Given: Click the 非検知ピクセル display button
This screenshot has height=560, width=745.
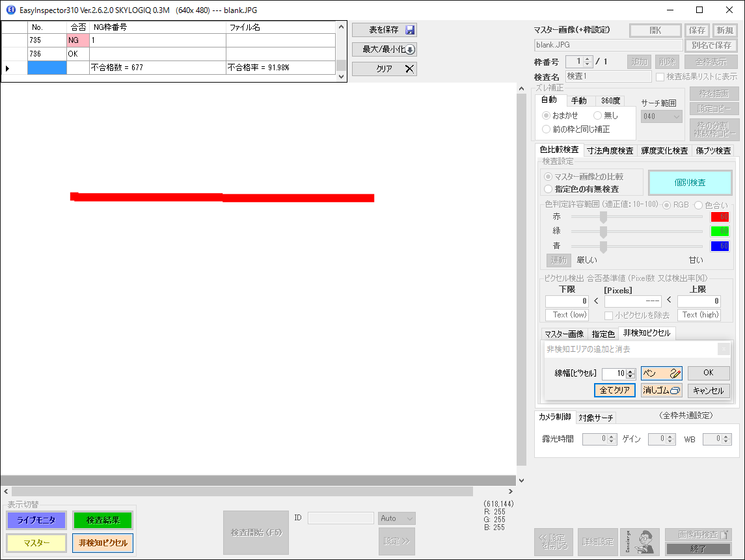Looking at the screenshot, I should (103, 543).
